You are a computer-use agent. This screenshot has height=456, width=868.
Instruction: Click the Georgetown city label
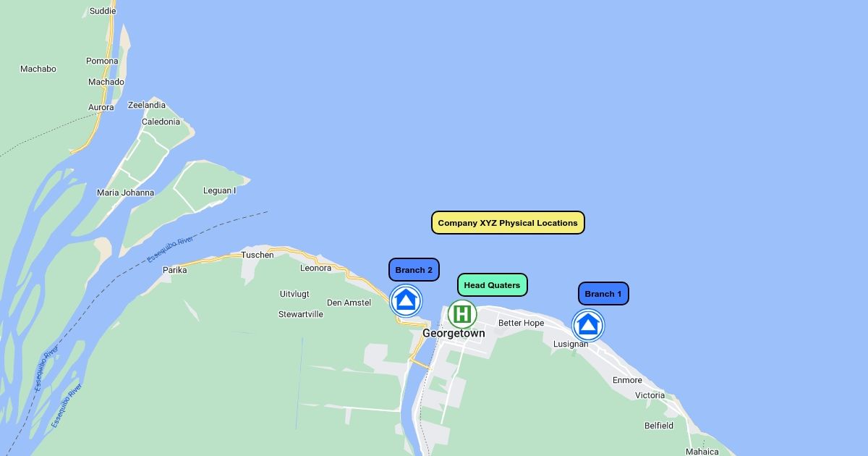point(454,334)
